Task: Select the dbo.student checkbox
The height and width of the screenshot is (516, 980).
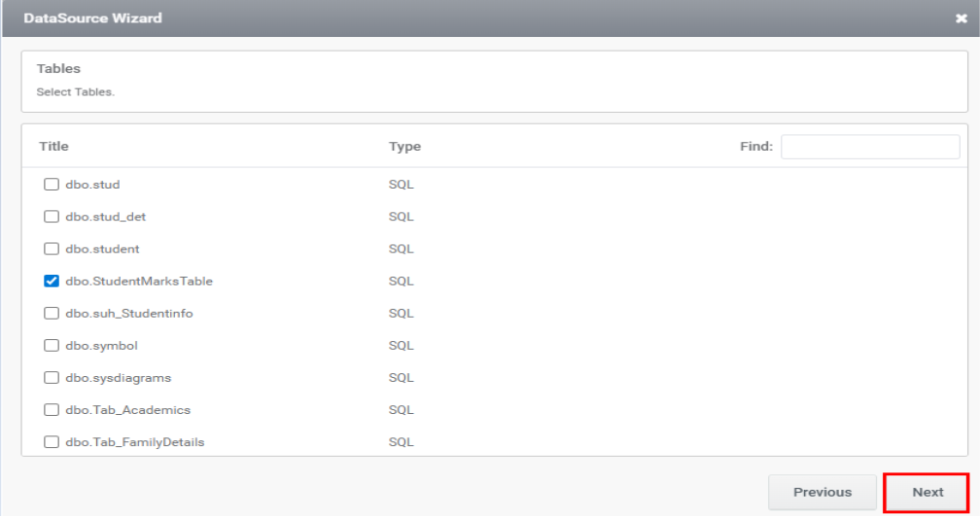Action: coord(52,249)
